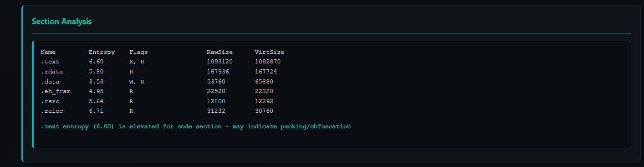Click the .text section name

coord(50,62)
